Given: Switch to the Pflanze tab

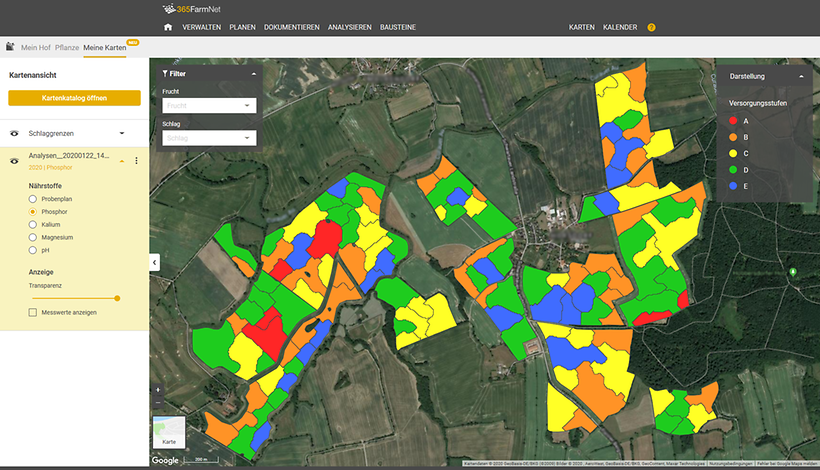Looking at the screenshot, I should (x=65, y=46).
